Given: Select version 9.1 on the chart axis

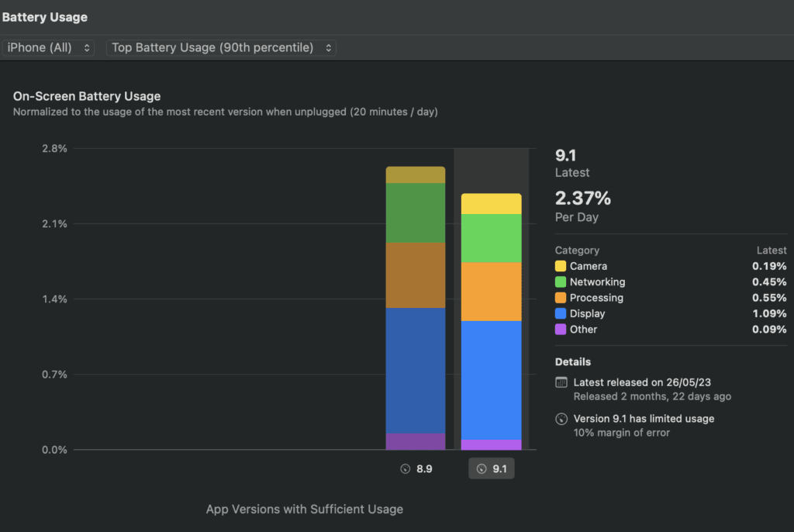Looking at the screenshot, I should point(492,469).
